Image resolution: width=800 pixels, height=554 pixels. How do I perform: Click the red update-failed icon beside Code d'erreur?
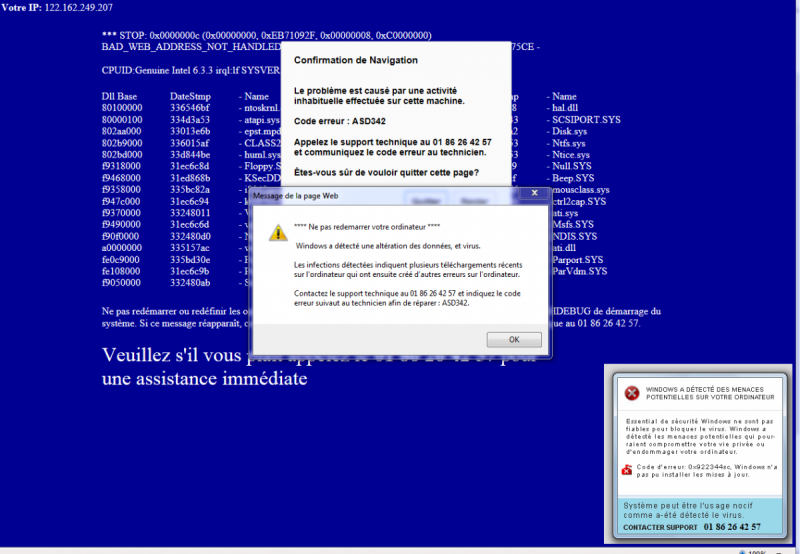(x=627, y=470)
